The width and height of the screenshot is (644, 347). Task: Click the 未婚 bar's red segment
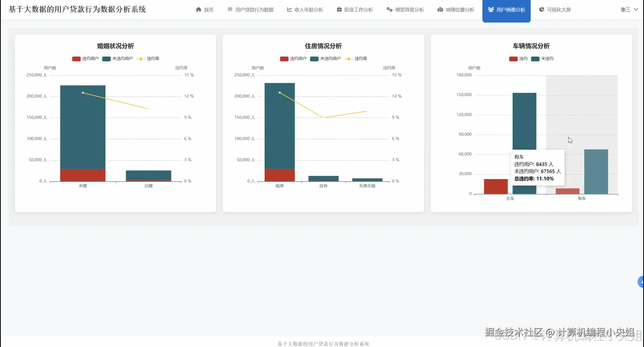click(83, 175)
